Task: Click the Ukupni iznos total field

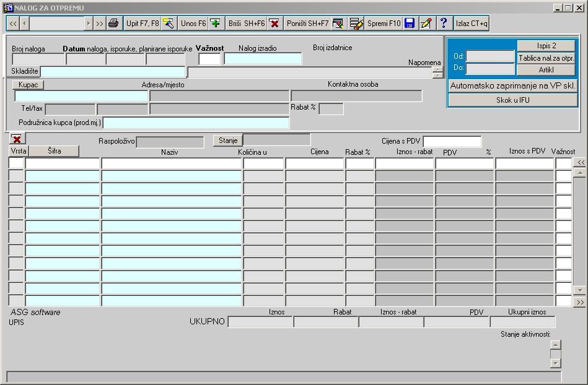Action: (x=522, y=322)
